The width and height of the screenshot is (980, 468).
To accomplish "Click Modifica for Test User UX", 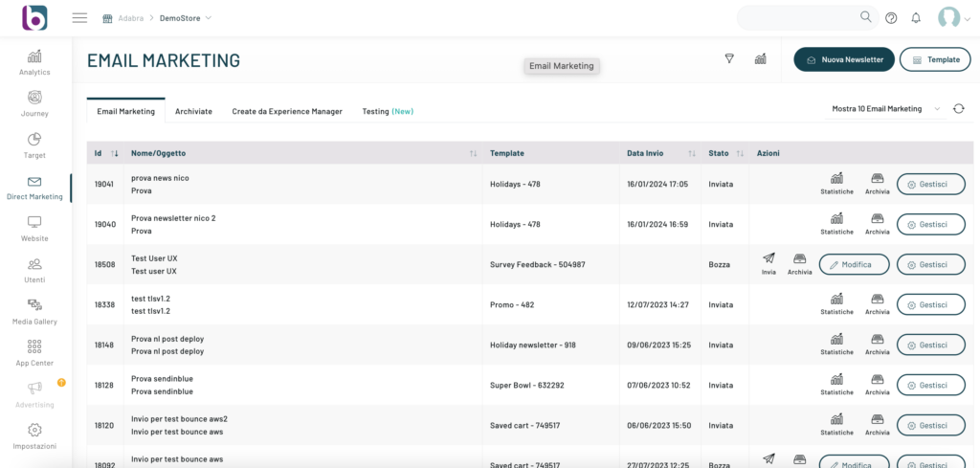I will tap(854, 264).
